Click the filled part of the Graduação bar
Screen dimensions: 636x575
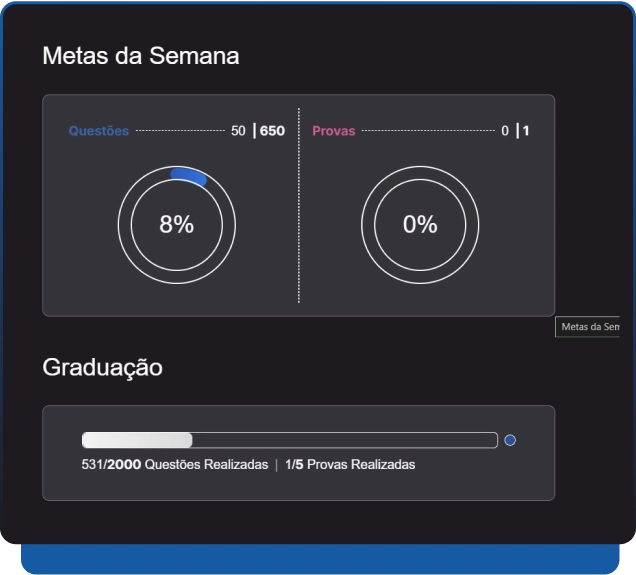(136, 440)
